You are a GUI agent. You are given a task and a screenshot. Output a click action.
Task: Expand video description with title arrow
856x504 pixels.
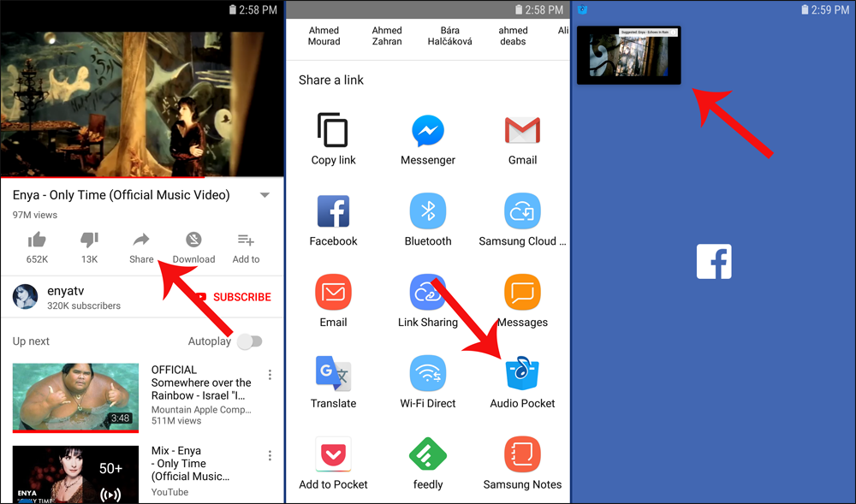265,195
